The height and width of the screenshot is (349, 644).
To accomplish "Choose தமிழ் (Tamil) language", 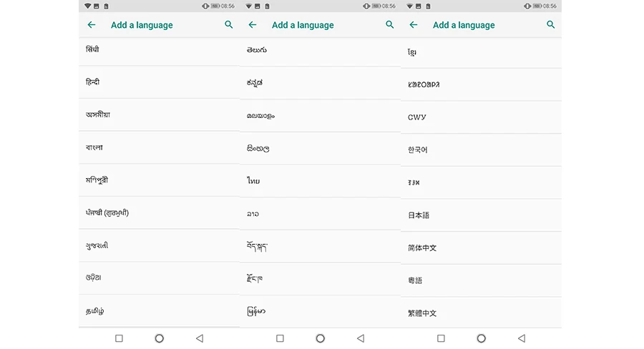I will (x=160, y=311).
